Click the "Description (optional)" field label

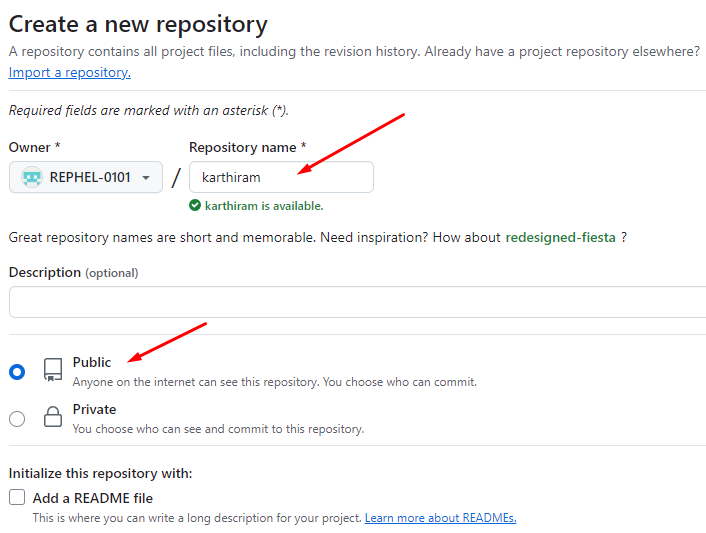pyautogui.click(x=73, y=272)
